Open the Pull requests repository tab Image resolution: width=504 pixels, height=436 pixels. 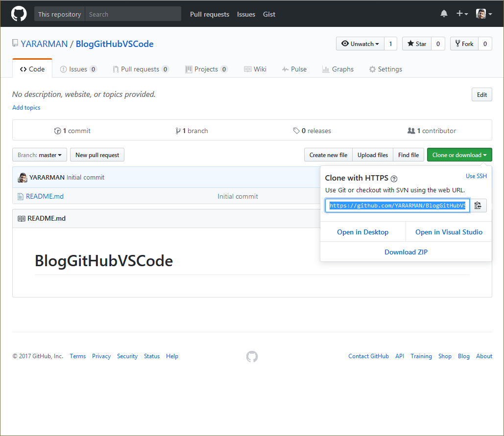point(141,69)
